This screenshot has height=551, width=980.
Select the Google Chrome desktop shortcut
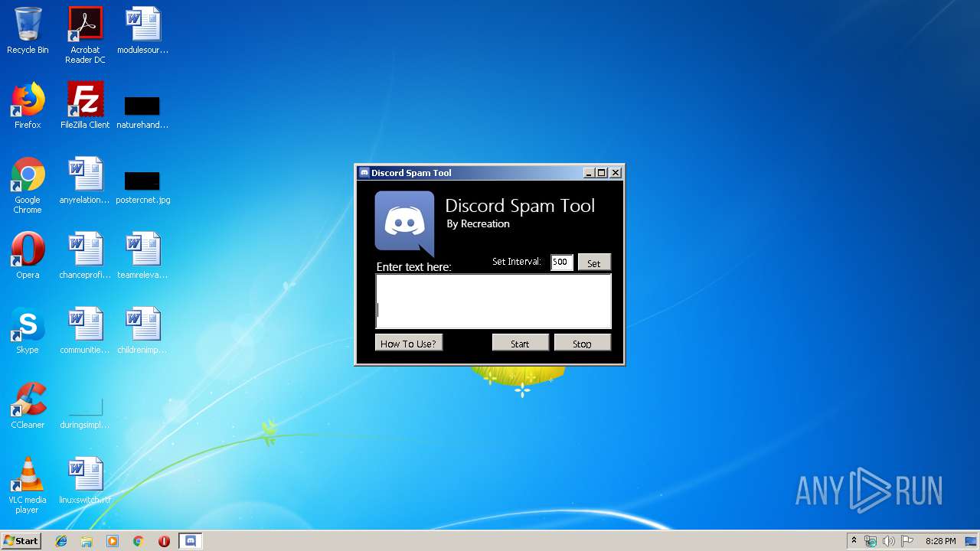pyautogui.click(x=28, y=185)
